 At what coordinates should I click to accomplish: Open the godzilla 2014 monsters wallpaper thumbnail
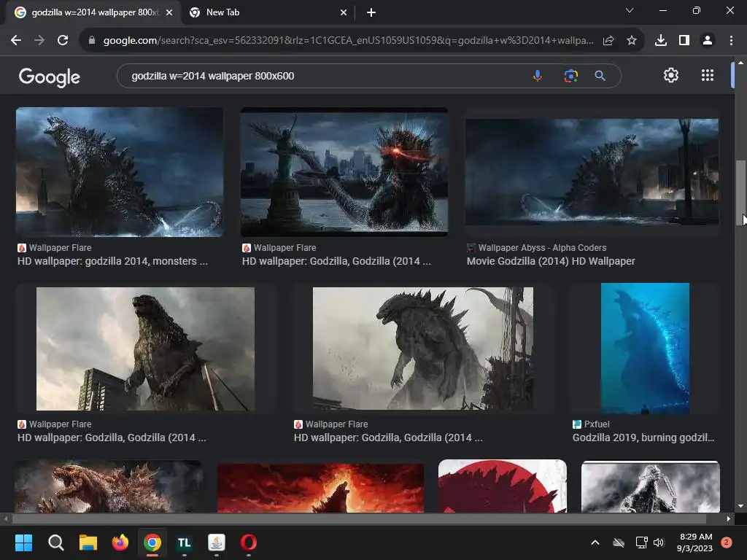[x=119, y=172]
